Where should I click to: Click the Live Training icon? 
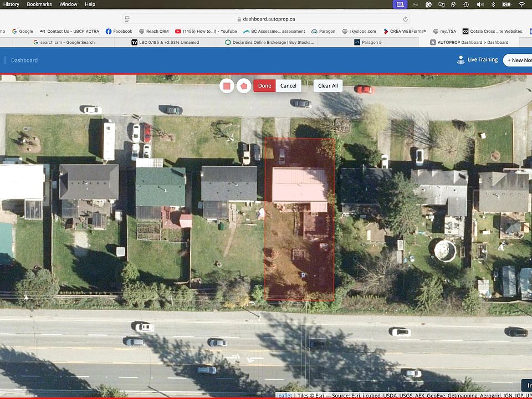pyautogui.click(x=461, y=60)
